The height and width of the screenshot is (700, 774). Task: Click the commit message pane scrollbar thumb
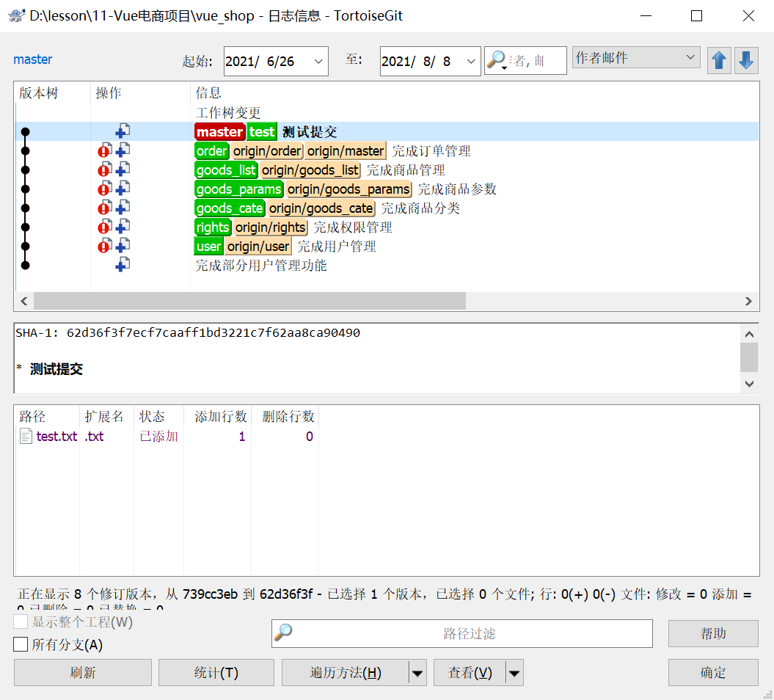click(x=749, y=357)
